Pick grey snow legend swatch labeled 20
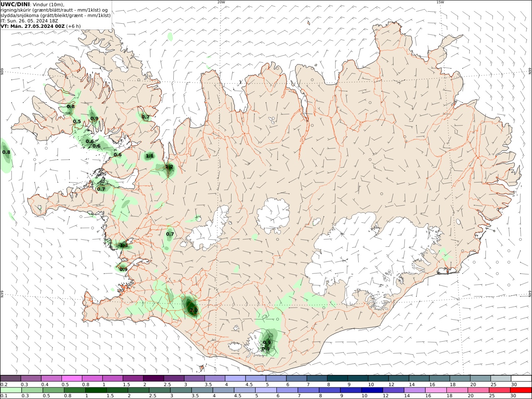The image size is (532, 399). pyautogui.click(x=480, y=379)
